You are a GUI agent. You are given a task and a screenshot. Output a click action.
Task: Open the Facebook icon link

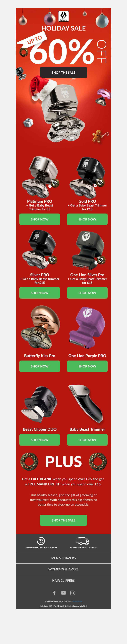54,593
